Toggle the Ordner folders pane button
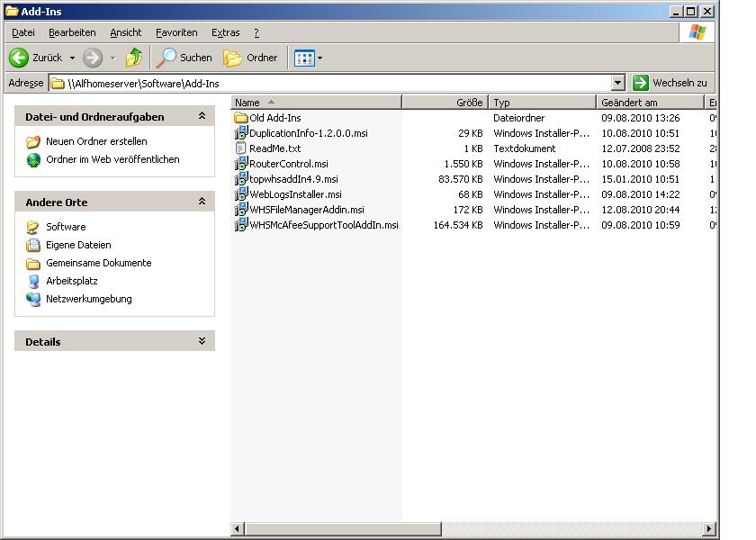This screenshot has width=756, height=540. pos(250,58)
